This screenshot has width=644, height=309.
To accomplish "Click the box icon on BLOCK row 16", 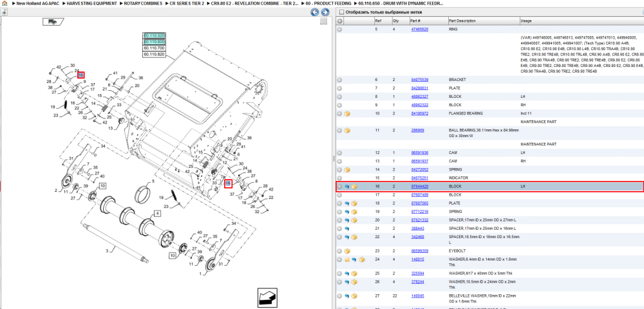I will coord(354,187).
